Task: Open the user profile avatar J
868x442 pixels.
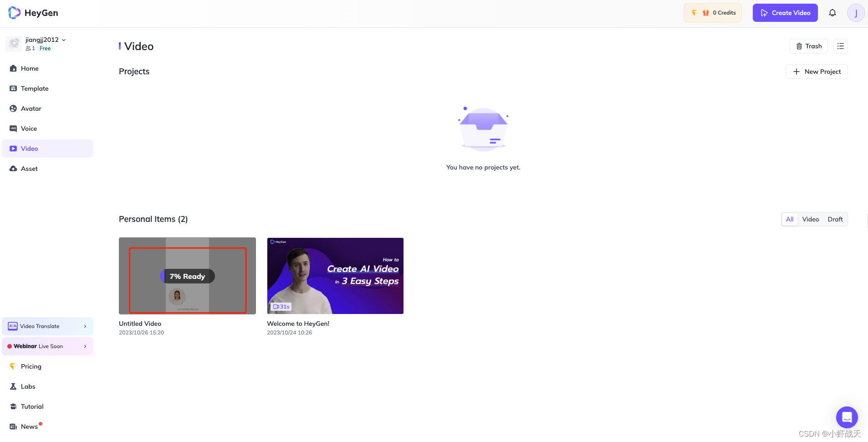Action: pos(856,13)
